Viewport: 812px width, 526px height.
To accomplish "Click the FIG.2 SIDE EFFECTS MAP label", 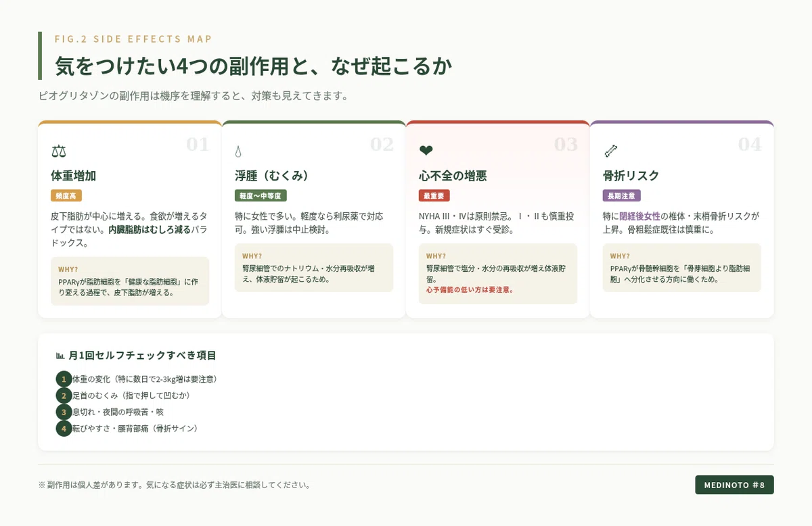I will coord(133,39).
